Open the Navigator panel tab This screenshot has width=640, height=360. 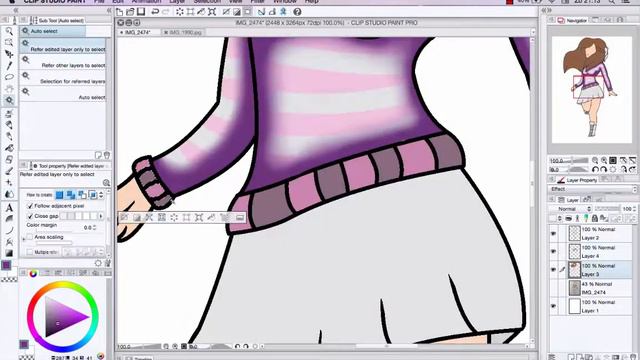(x=572, y=20)
